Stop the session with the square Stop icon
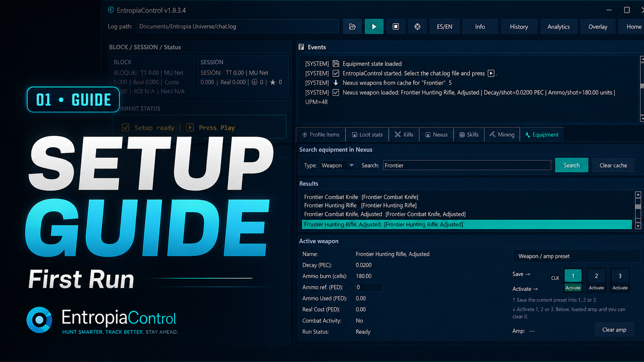644x362 pixels. (x=396, y=27)
